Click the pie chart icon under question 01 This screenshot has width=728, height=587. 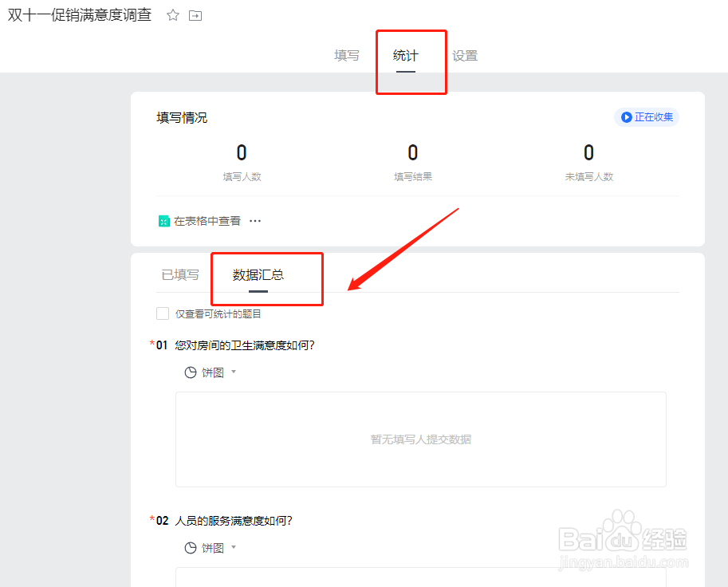click(x=191, y=372)
